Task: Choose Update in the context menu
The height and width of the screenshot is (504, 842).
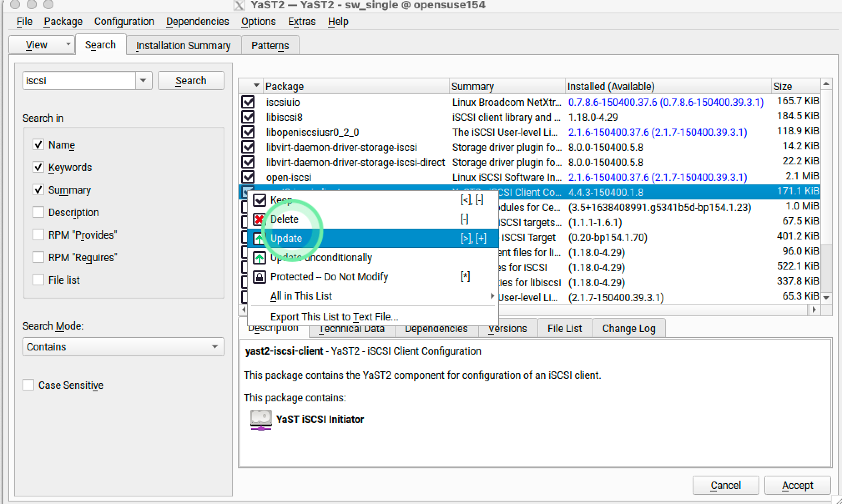Action: point(373,238)
